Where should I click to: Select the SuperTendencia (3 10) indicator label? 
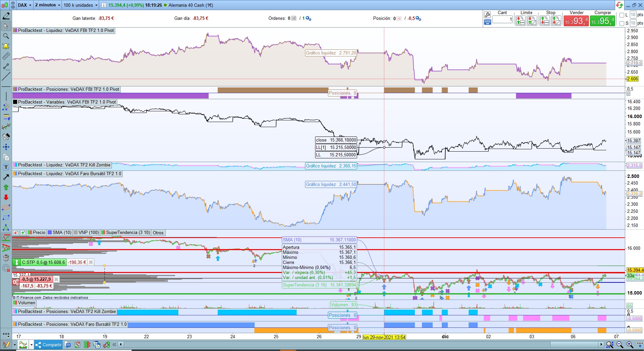[126, 233]
